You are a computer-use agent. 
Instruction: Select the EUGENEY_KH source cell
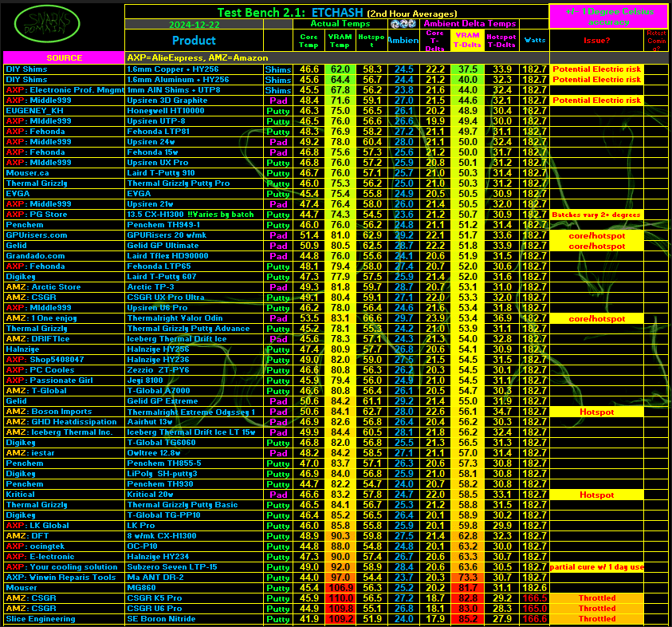tap(64, 111)
